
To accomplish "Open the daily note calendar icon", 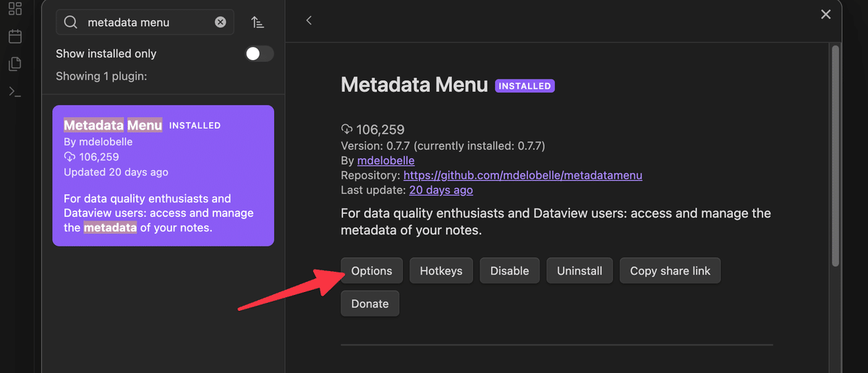I will [x=14, y=36].
